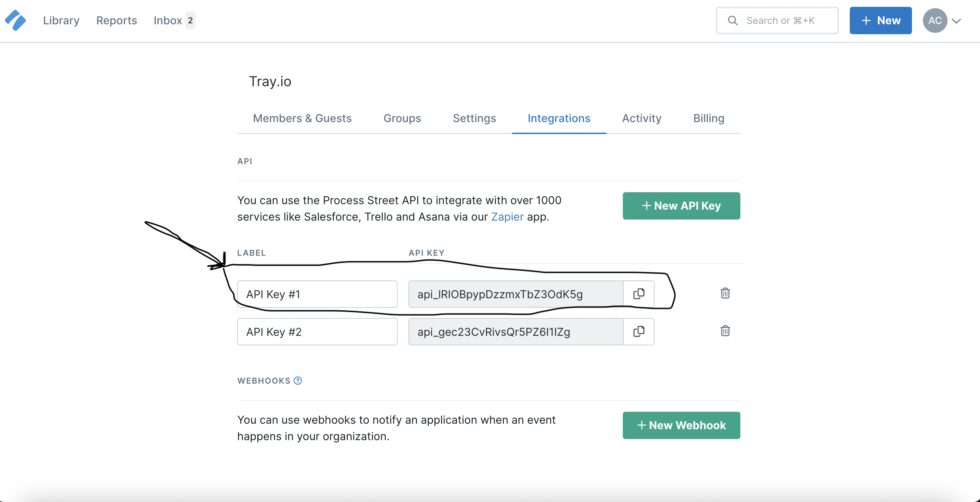Open the Members & Guests tab

(x=302, y=118)
